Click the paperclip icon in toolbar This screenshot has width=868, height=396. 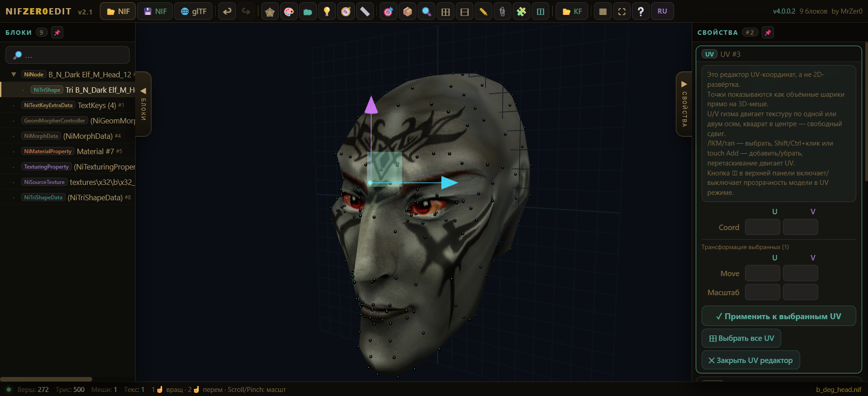(502, 12)
